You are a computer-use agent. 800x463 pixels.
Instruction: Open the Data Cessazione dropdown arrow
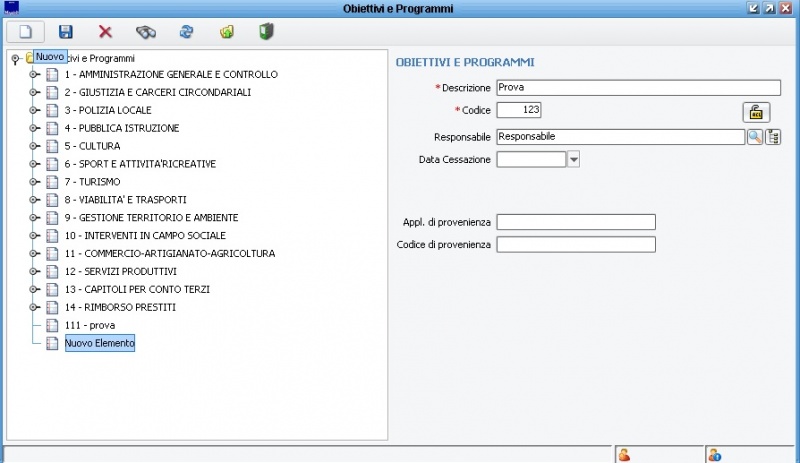coord(573,159)
